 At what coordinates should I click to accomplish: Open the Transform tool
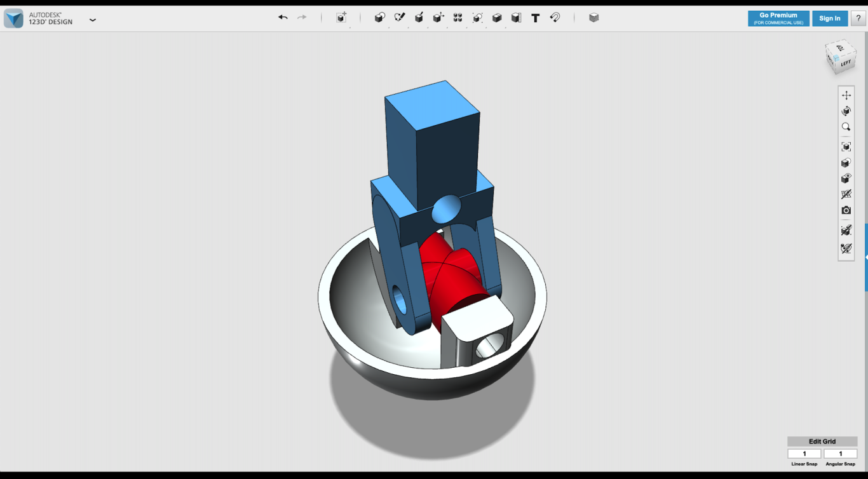342,18
